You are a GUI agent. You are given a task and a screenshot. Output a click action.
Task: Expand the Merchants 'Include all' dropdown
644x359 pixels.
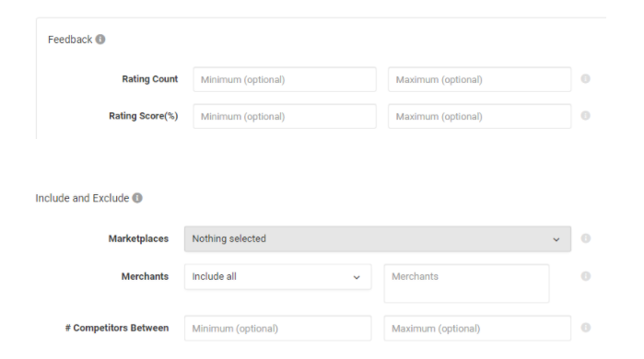click(x=277, y=277)
